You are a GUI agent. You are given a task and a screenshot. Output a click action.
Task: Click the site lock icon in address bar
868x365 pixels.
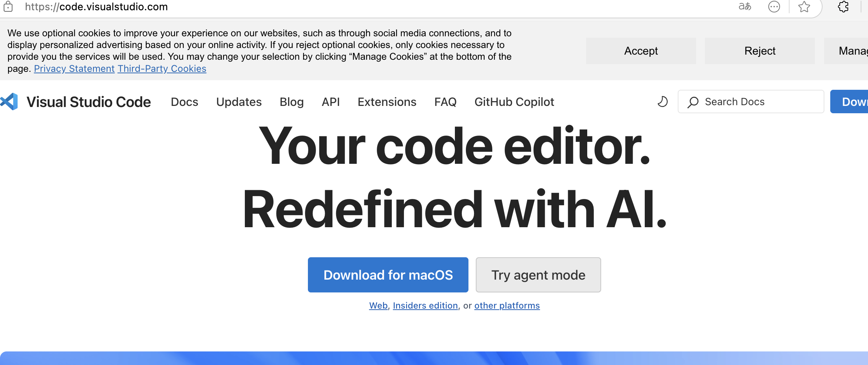point(8,7)
